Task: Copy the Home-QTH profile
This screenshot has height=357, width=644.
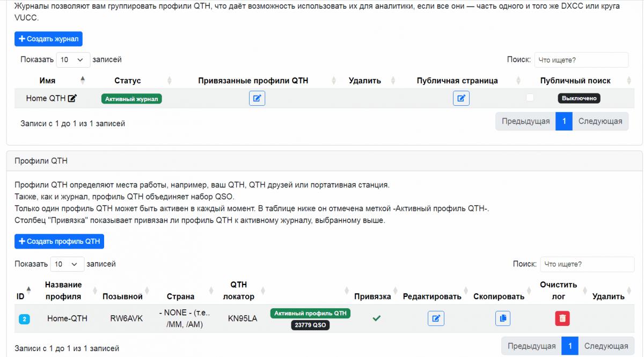Action: 503,318
